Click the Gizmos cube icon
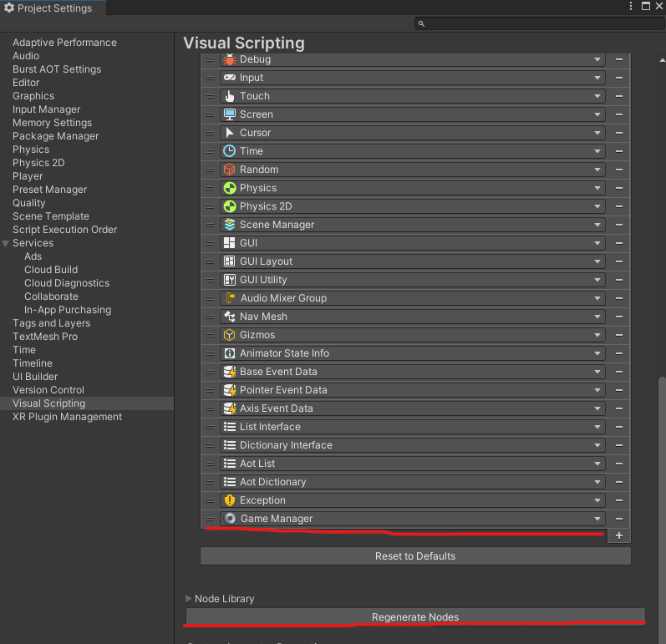666x644 pixels. coord(229,335)
